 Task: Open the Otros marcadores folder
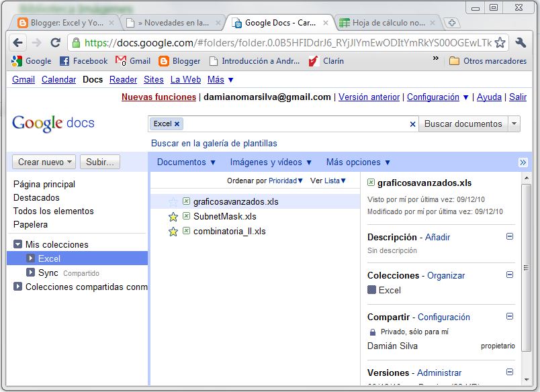pyautogui.click(x=488, y=61)
